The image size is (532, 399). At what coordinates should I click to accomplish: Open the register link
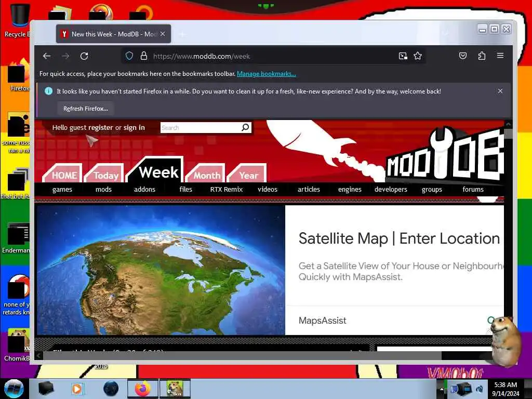[x=101, y=128]
